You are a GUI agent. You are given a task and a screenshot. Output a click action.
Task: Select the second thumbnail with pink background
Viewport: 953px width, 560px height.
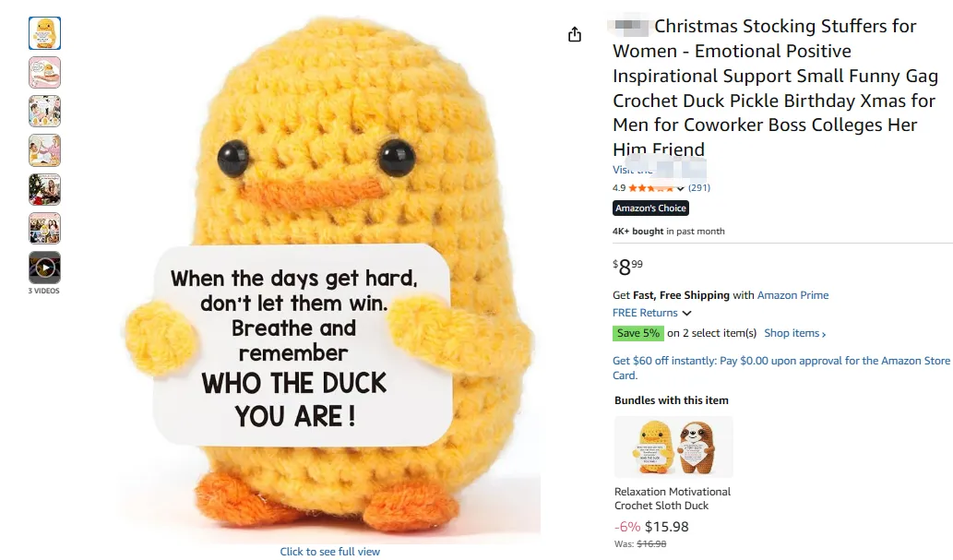coord(44,72)
